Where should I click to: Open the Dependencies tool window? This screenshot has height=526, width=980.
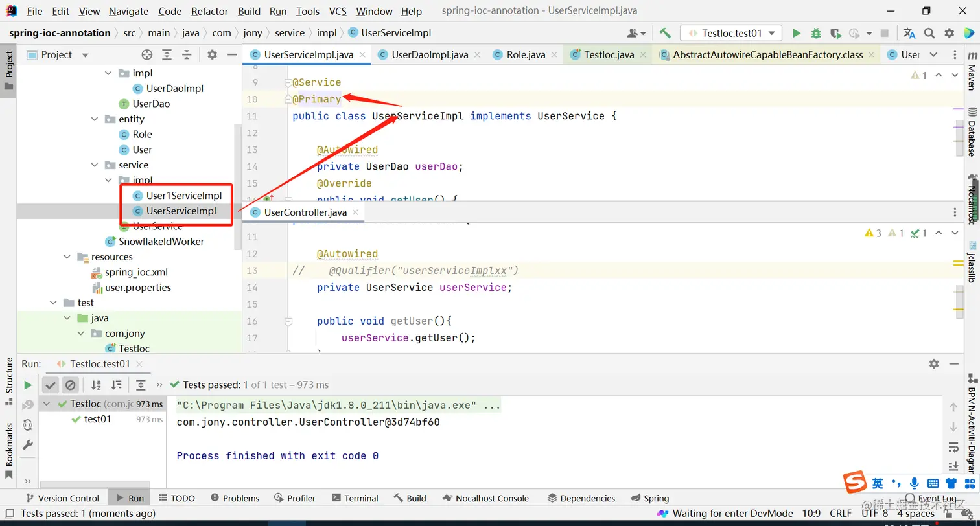pyautogui.click(x=581, y=498)
